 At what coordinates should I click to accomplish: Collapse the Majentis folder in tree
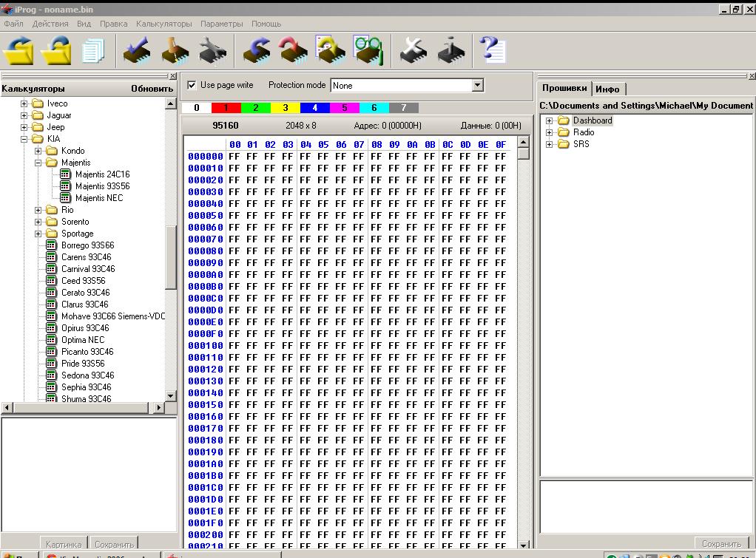click(x=38, y=163)
